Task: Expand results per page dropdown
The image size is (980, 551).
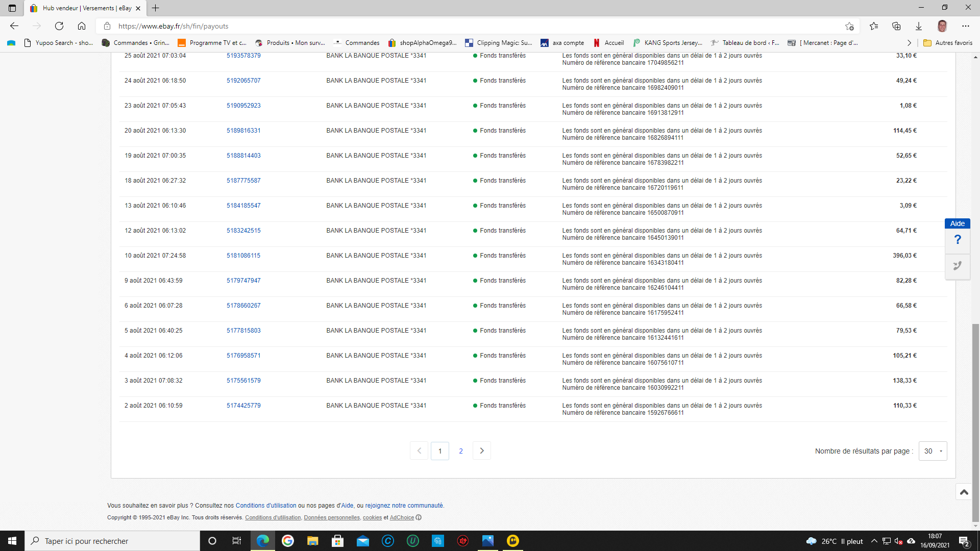Action: [933, 451]
